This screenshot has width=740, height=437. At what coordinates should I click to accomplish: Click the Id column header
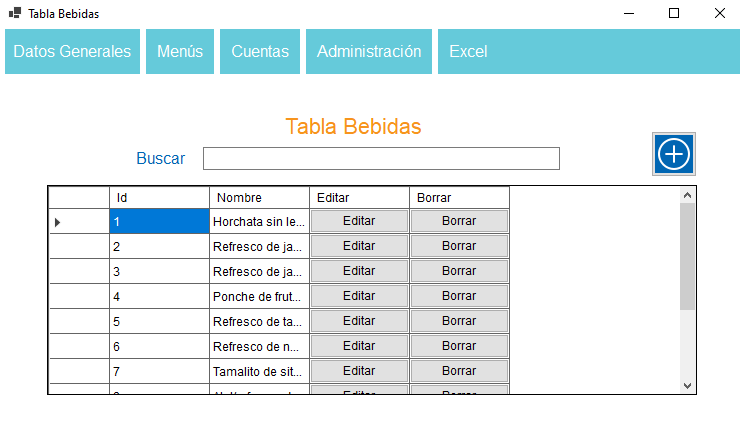(x=159, y=198)
